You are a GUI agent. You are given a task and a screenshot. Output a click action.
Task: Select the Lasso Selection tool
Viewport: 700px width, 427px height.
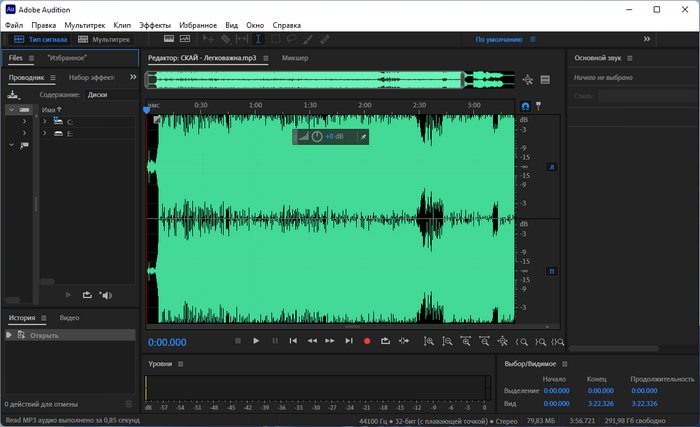[292, 39]
